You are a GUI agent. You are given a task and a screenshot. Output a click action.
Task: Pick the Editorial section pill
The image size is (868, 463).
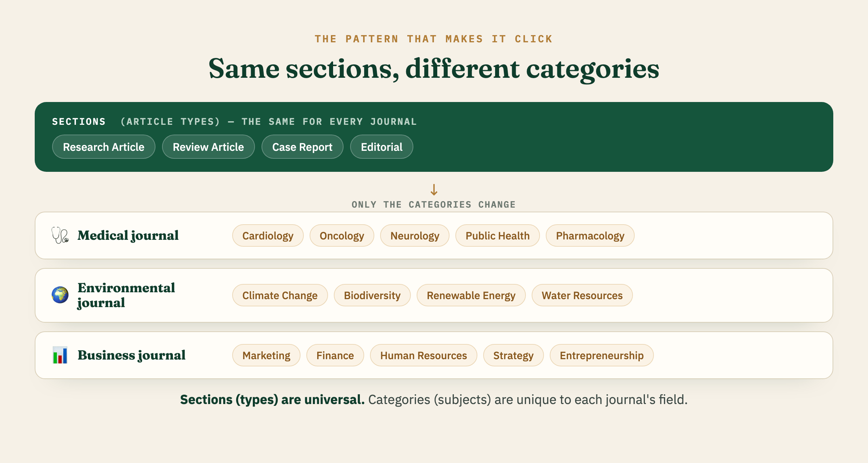[x=382, y=147]
